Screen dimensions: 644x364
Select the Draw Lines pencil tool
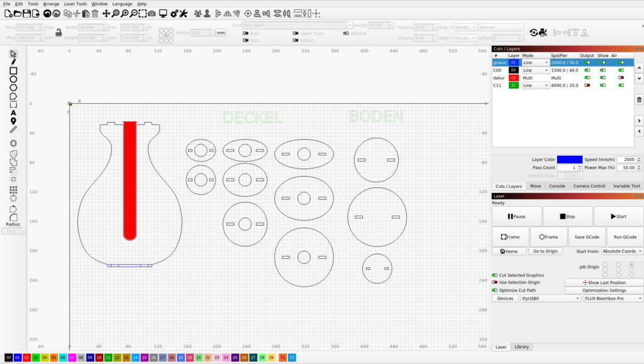13,62
